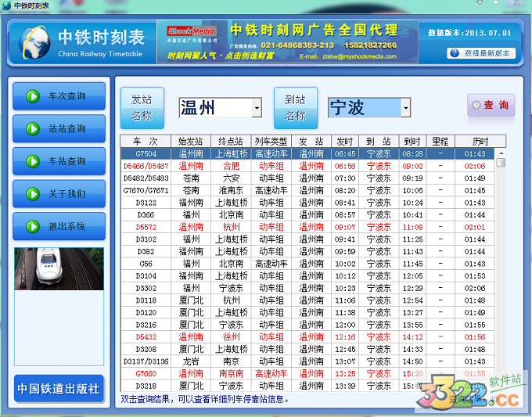
Task: Select train D3102 row
Action: [307, 239]
